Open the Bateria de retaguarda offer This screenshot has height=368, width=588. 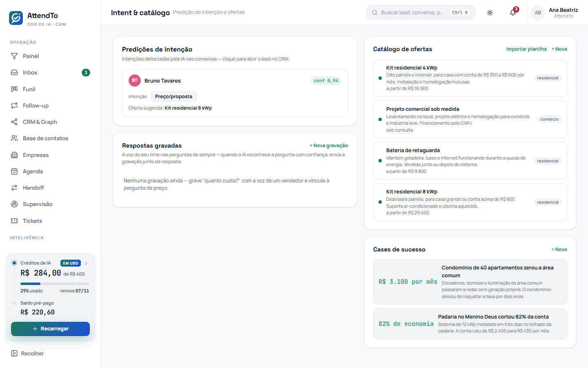tap(470, 161)
